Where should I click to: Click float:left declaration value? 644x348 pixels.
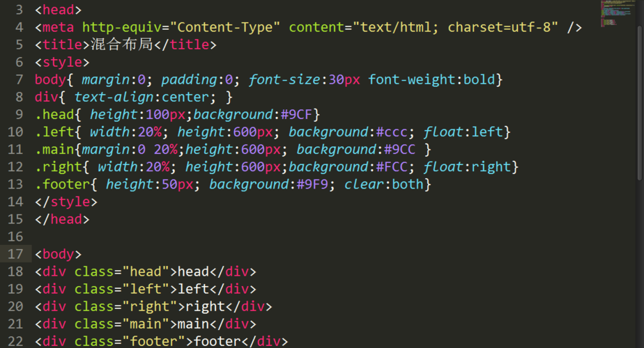487,132
